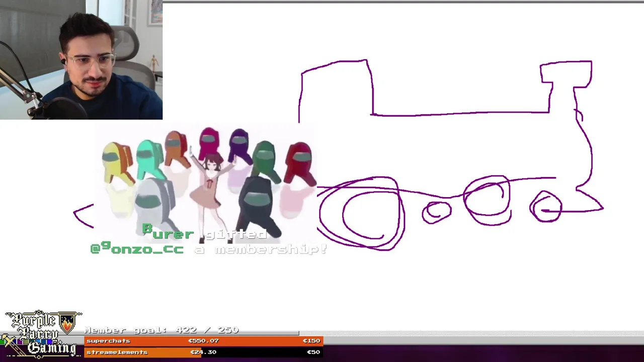Click the superchats goal progress bar
This screenshot has width=644, height=362.
coord(203,341)
